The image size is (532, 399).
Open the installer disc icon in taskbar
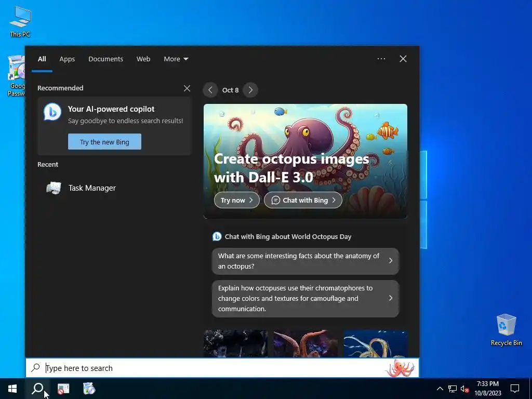(x=89, y=389)
